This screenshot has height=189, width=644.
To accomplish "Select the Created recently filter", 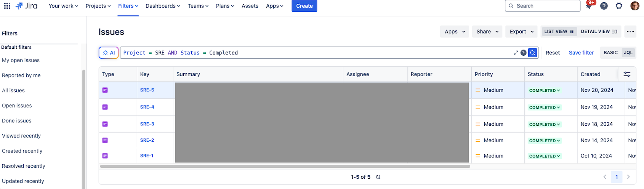I will (x=22, y=151).
